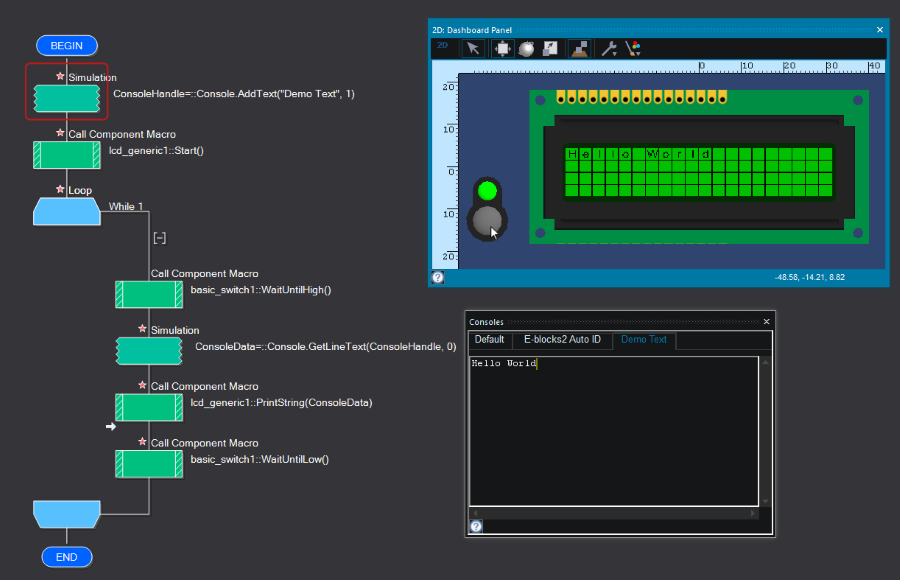The image size is (900, 580).
Task: Click the star beside the Loop label
Action: tap(60, 189)
